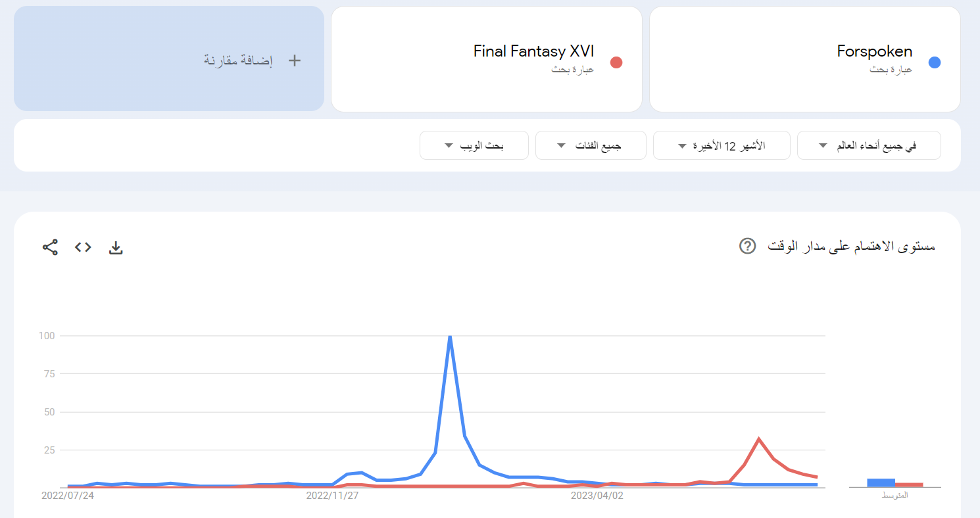The width and height of the screenshot is (980, 518).
Task: Click the chart title مستوى الاهتمام على مدار الوقت
Action: click(x=852, y=247)
